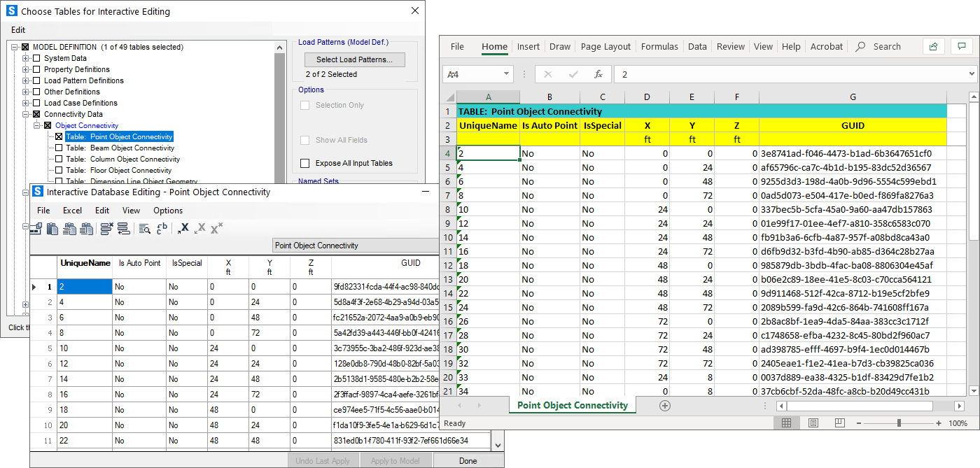980x468 pixels.
Task: Open the Excel Name Box dropdown
Action: click(507, 74)
